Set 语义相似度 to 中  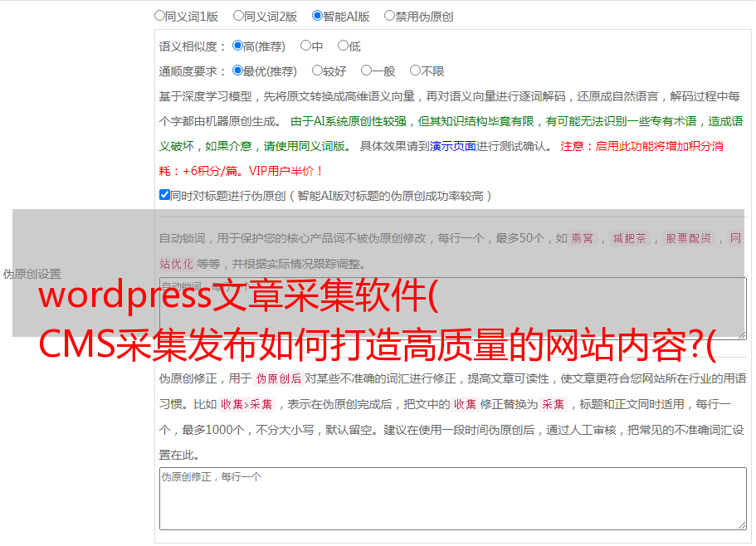click(x=305, y=46)
